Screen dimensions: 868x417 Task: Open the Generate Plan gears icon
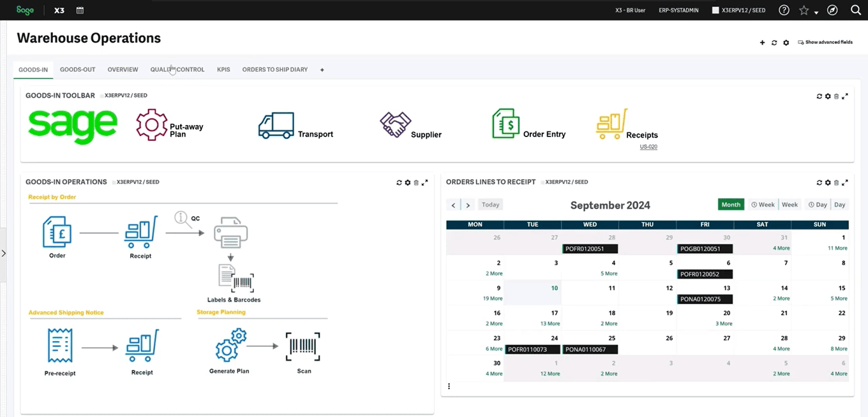(x=230, y=346)
